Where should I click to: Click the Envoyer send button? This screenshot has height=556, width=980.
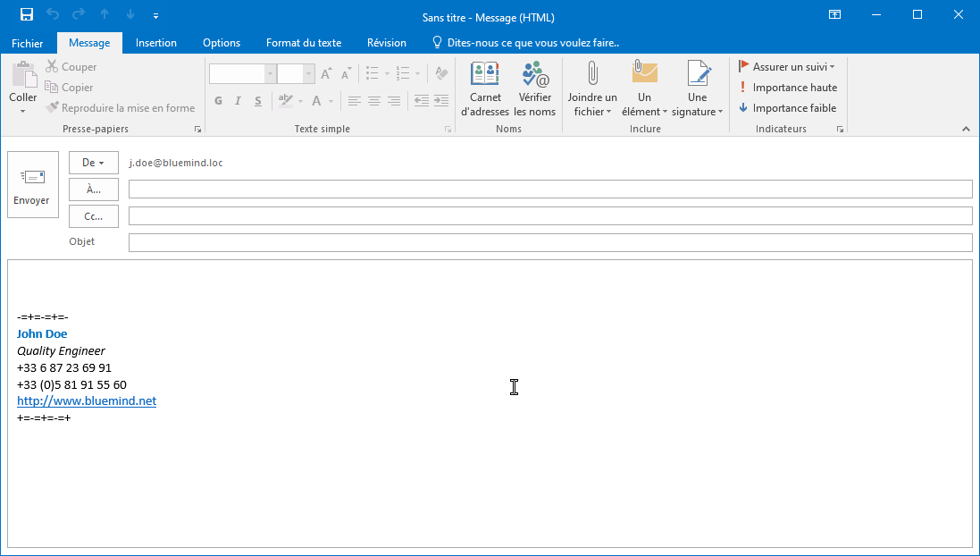31,184
